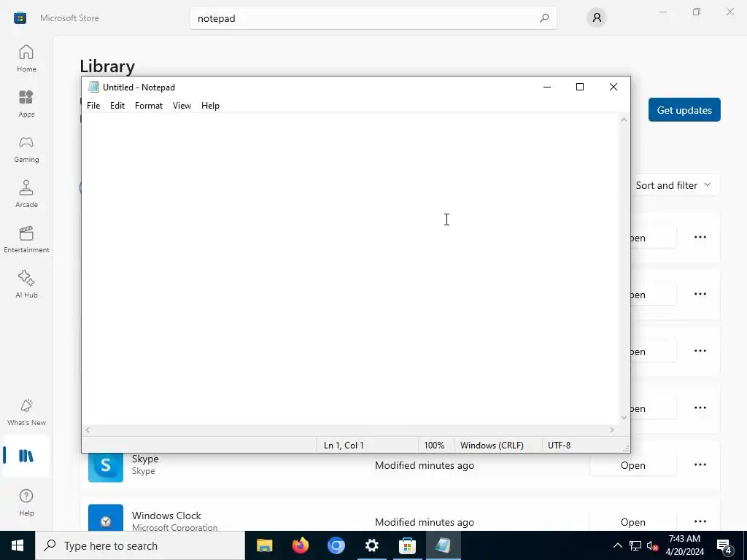
Task: Open Entertainment section in Store sidebar
Action: coord(26,239)
